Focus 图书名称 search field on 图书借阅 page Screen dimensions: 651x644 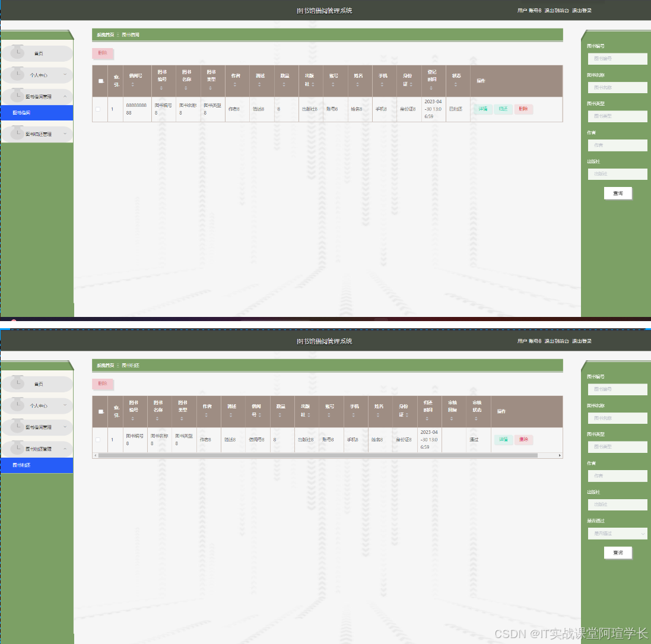pos(617,88)
